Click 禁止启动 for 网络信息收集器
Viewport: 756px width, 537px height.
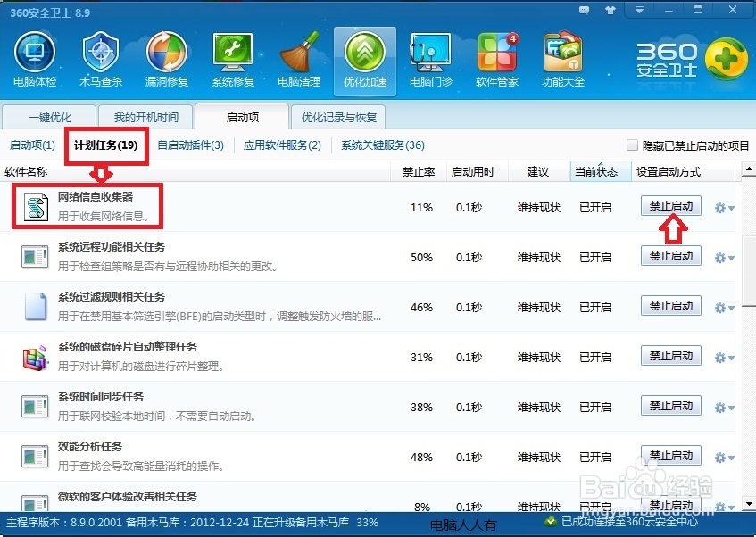(x=670, y=206)
